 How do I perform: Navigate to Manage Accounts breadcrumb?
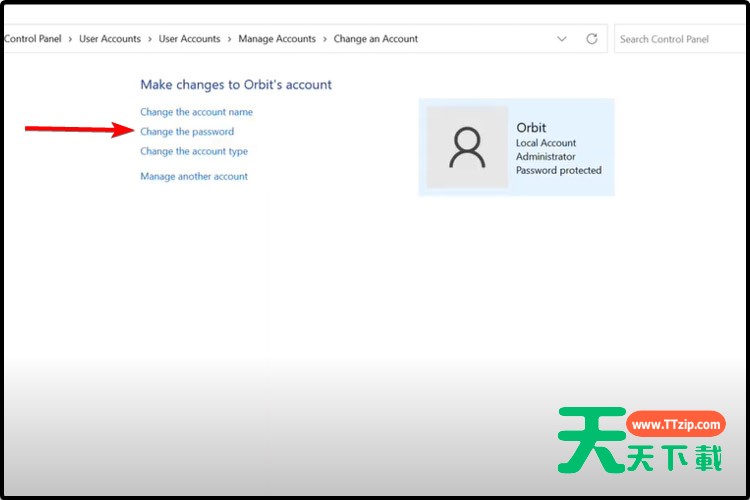tap(277, 39)
